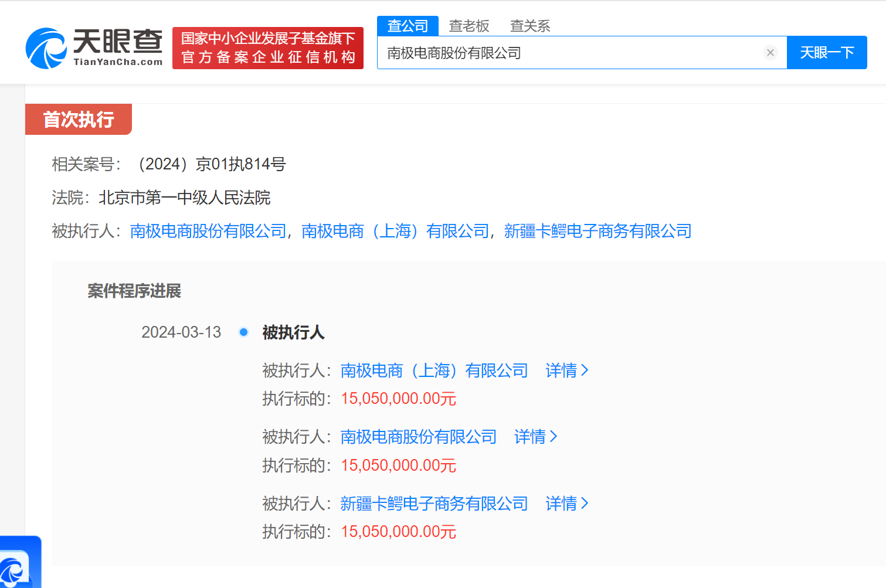The height and width of the screenshot is (588, 886).
Task: Select the 查公司 tab
Action: 408,26
